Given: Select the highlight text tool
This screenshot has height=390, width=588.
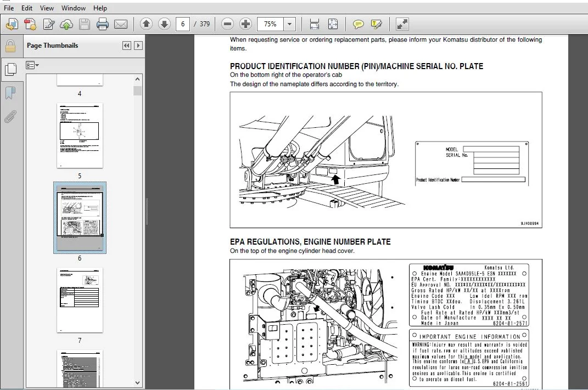Looking at the screenshot, I should pyautogui.click(x=376, y=24).
